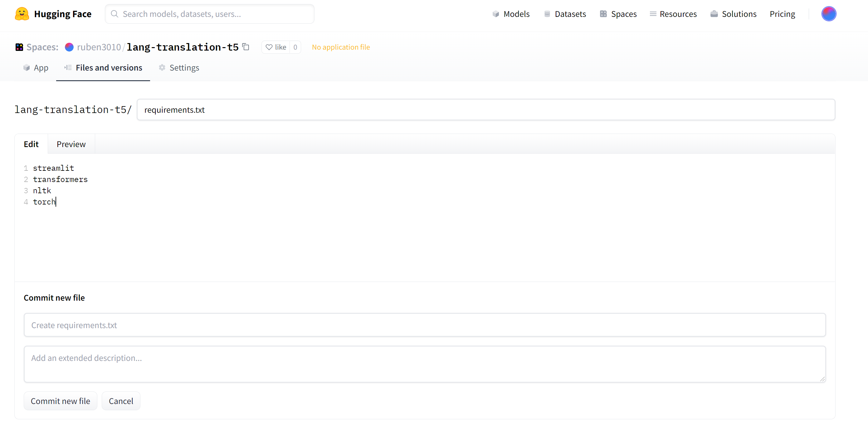
Task: Open Settings gear tab
Action: coord(179,68)
